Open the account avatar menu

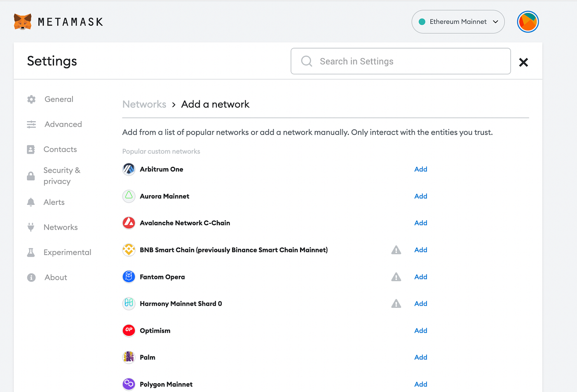click(528, 22)
